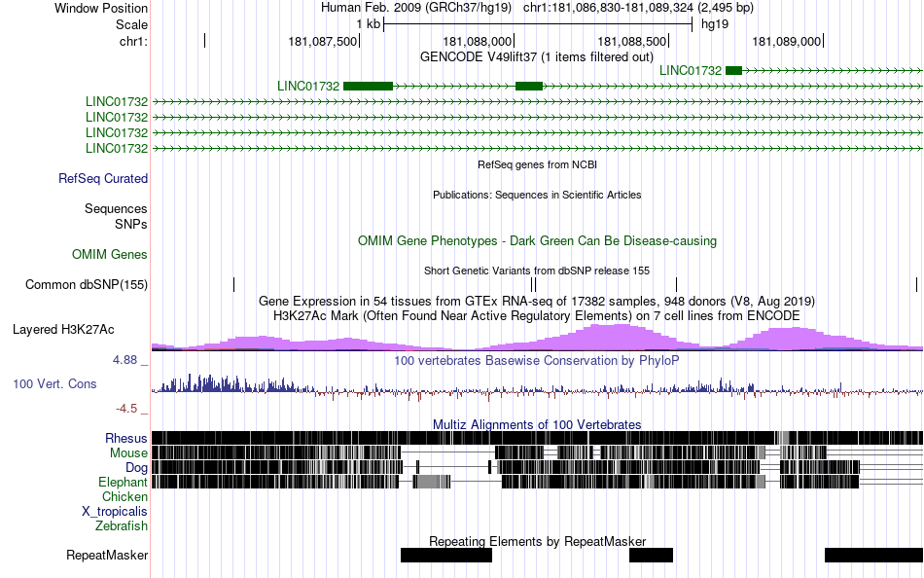The height and width of the screenshot is (578, 924).
Task: Click the Rhesus alignment bar
Action: coord(537,438)
